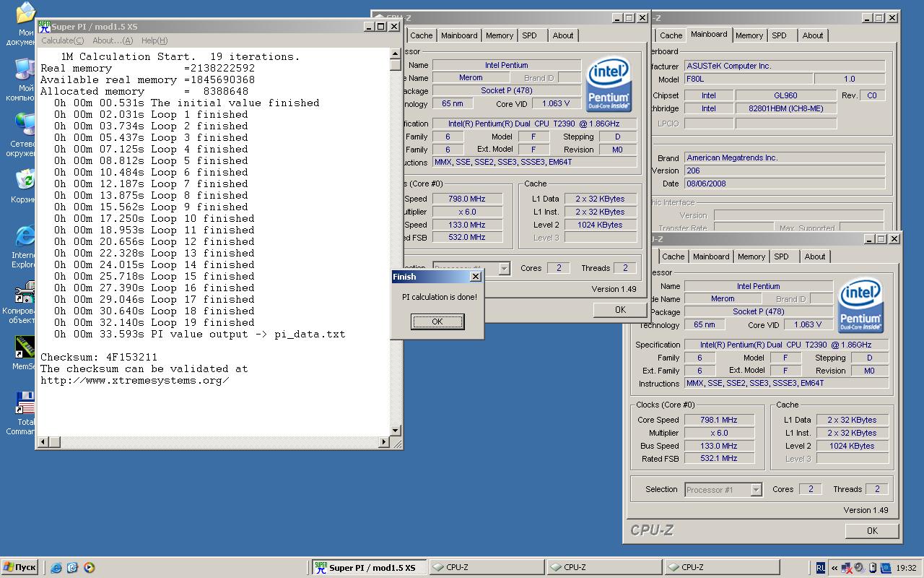This screenshot has width=924, height=578.
Task: Open Cache tab in lower CPU-Z window
Action: coord(674,256)
